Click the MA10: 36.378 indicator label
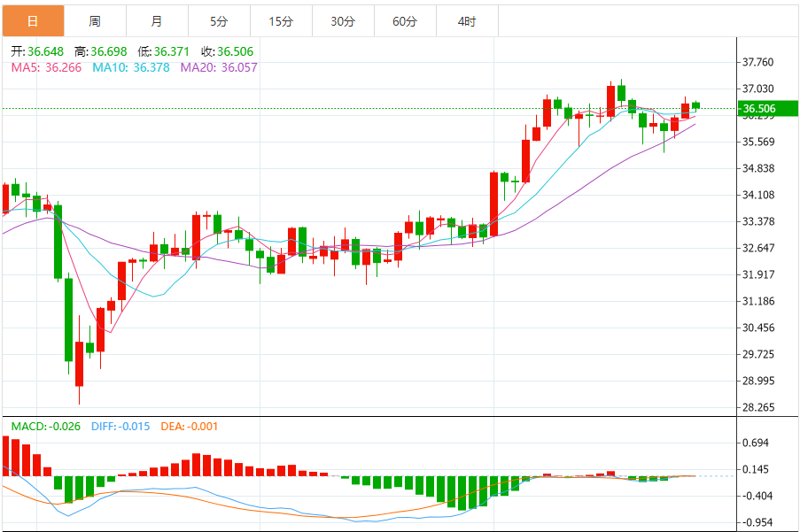 (131, 67)
